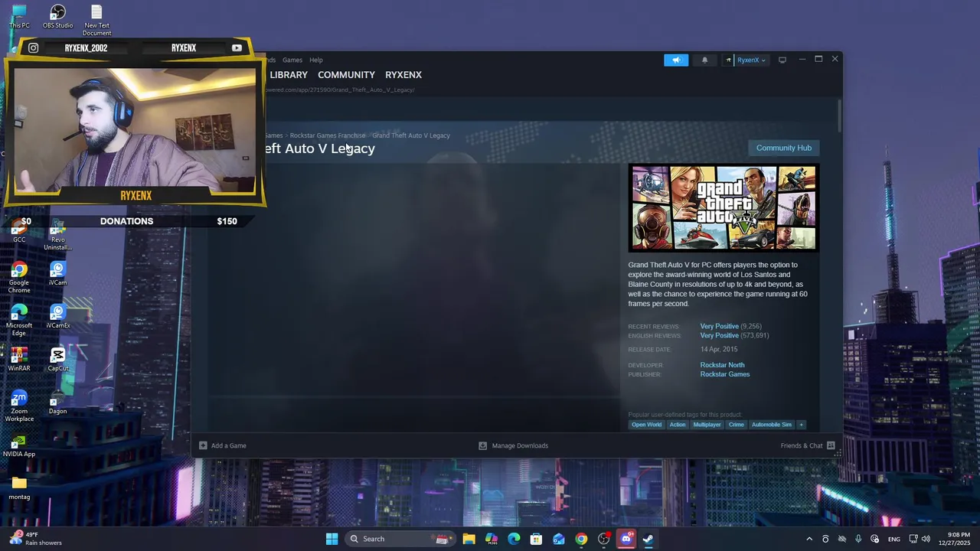
Task: Open volume control in system tray
Action: coord(926,539)
